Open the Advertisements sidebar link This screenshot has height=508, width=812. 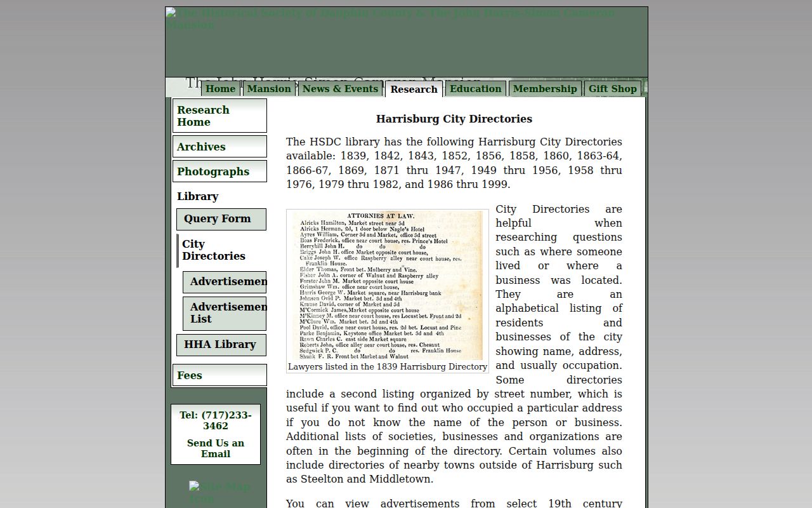pyautogui.click(x=225, y=282)
